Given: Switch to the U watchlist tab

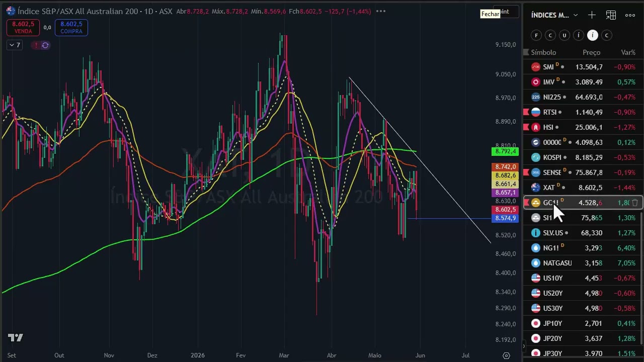Looking at the screenshot, I should click(565, 35).
